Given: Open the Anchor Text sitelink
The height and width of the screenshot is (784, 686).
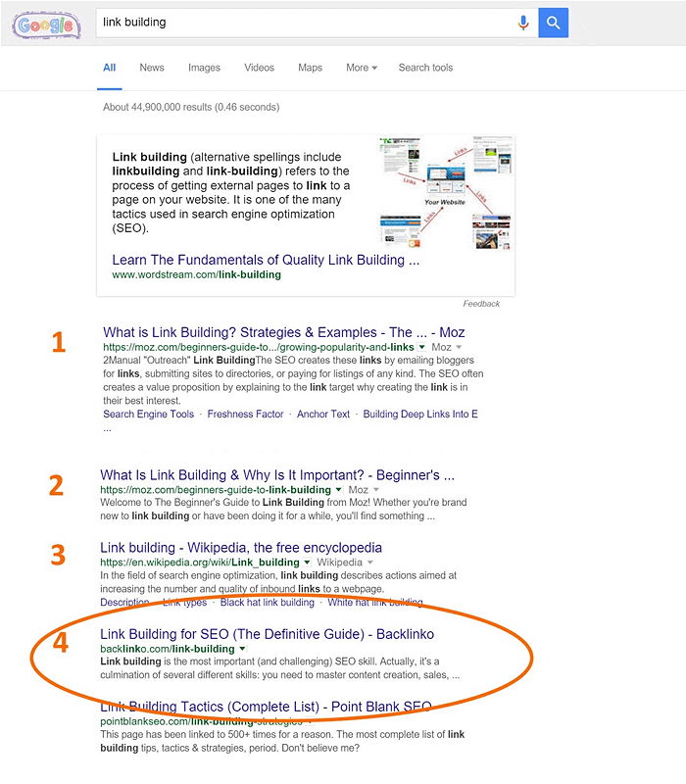Looking at the screenshot, I should pos(323,415).
